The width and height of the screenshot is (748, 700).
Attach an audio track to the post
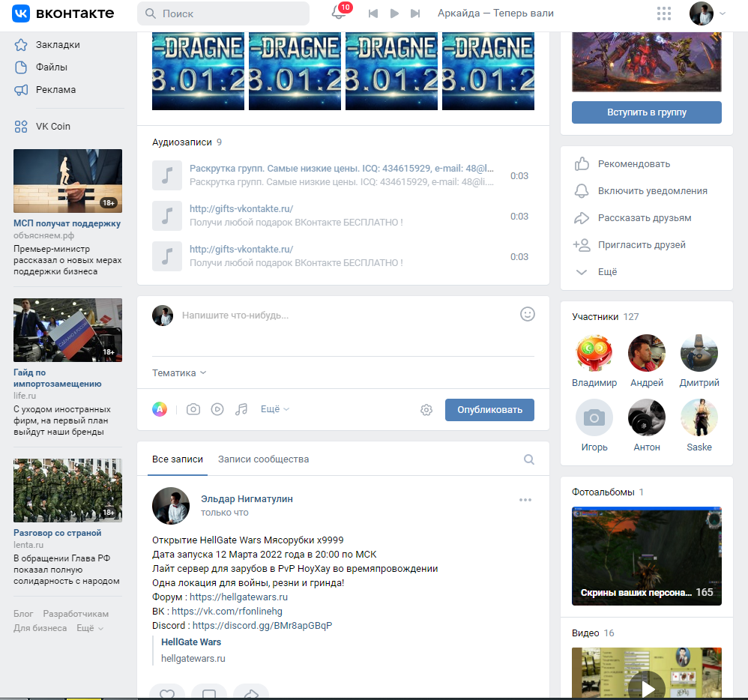point(241,409)
